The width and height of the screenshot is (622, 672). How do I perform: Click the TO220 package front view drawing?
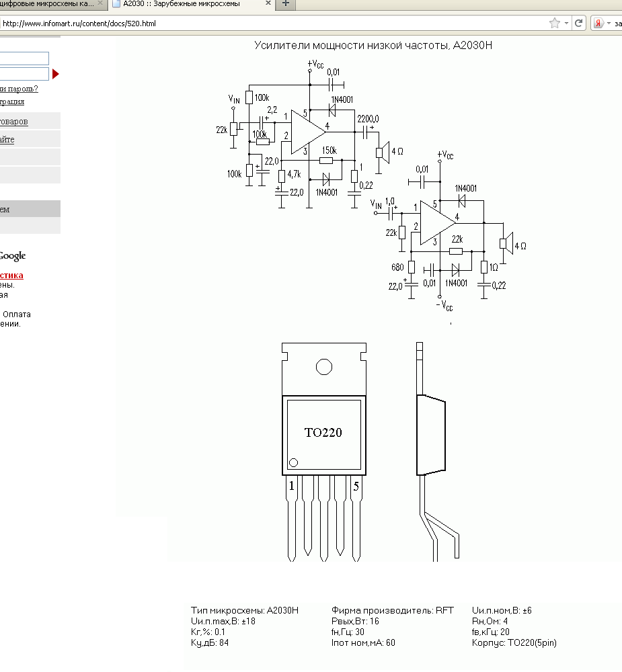pos(324,452)
